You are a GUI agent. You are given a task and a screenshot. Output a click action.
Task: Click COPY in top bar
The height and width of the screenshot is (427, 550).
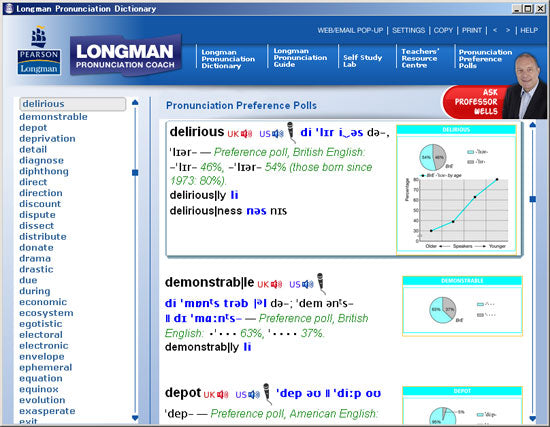(x=443, y=31)
